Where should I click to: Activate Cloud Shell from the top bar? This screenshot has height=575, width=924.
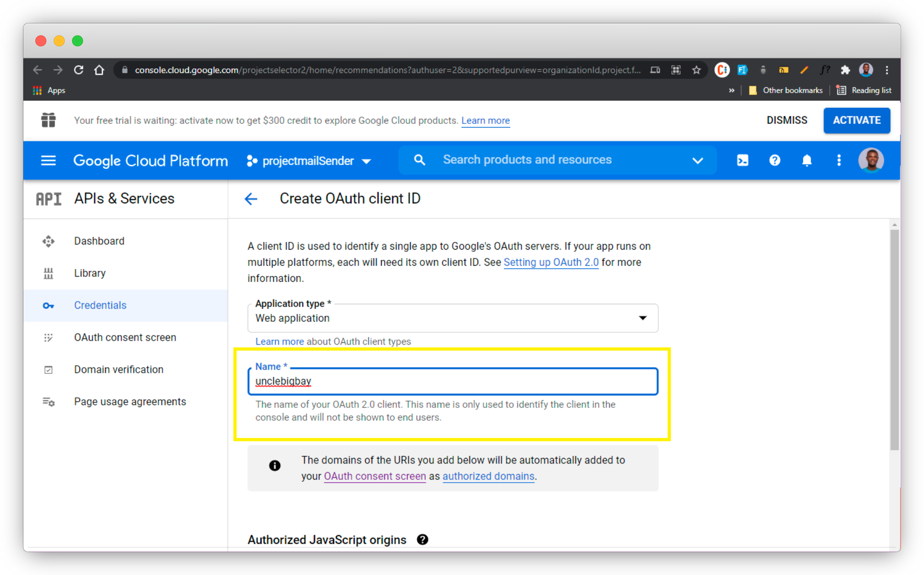[742, 160]
